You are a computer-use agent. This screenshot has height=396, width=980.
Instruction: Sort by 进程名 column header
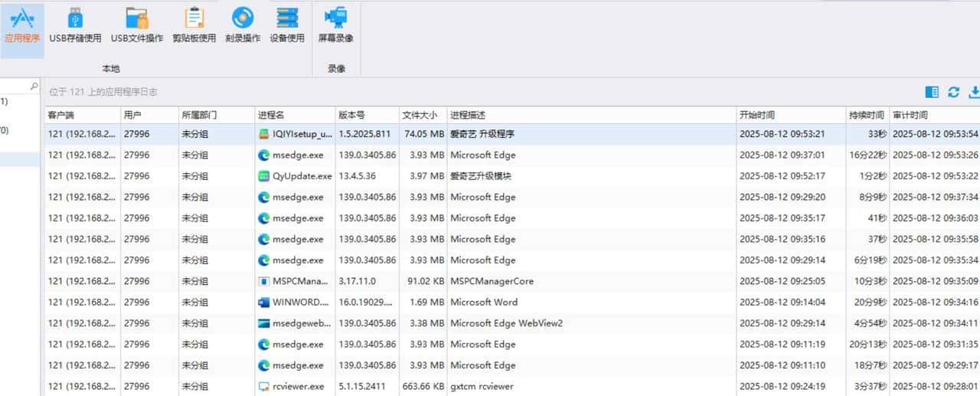(x=295, y=115)
